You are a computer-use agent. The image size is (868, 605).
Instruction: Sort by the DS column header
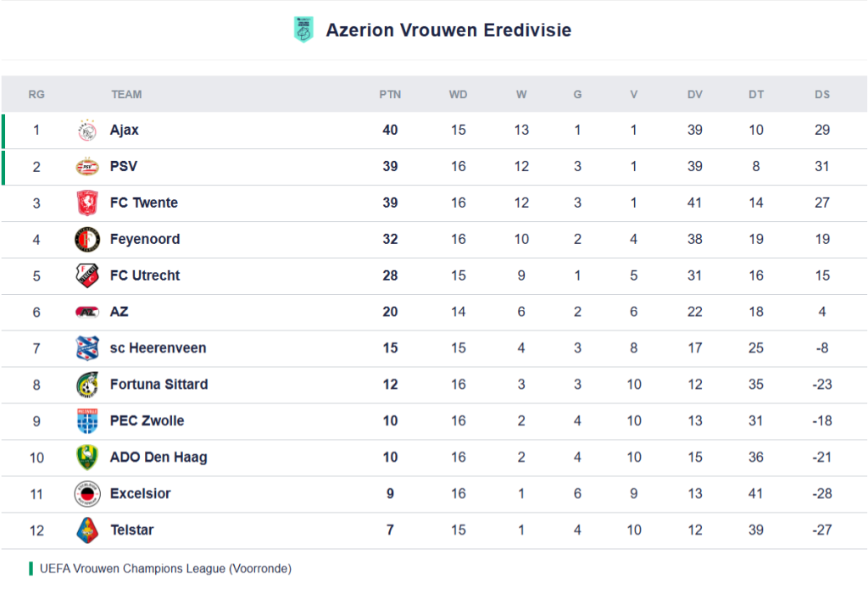pos(822,94)
